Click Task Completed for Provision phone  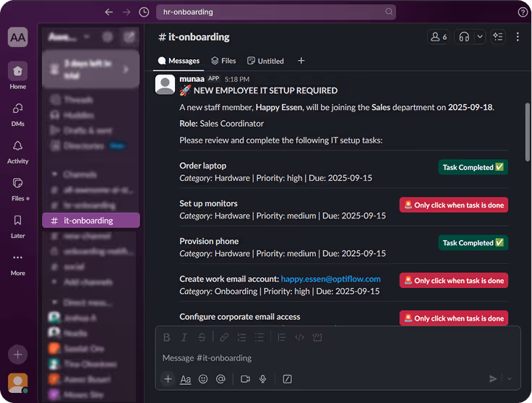473,243
